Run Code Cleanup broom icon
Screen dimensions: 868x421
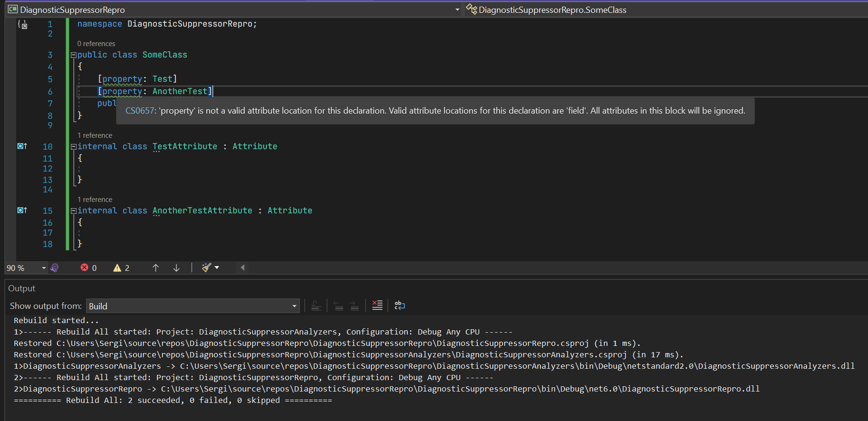click(206, 268)
